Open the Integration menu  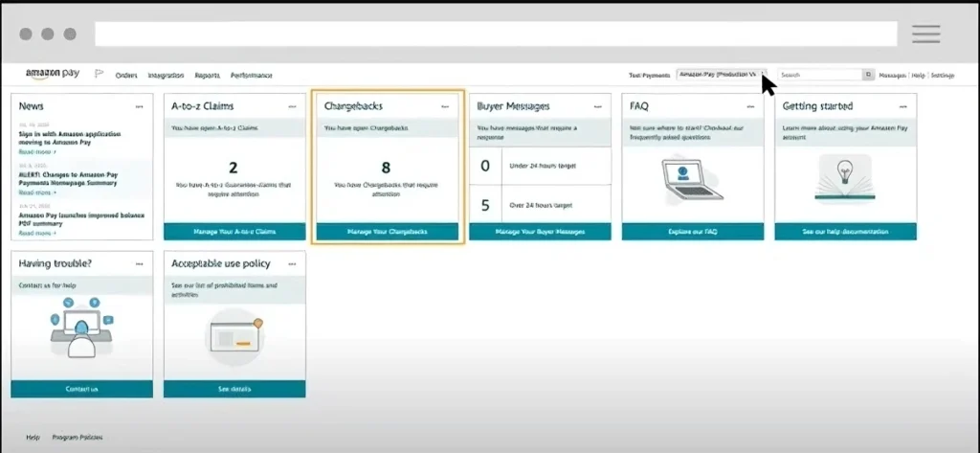166,75
